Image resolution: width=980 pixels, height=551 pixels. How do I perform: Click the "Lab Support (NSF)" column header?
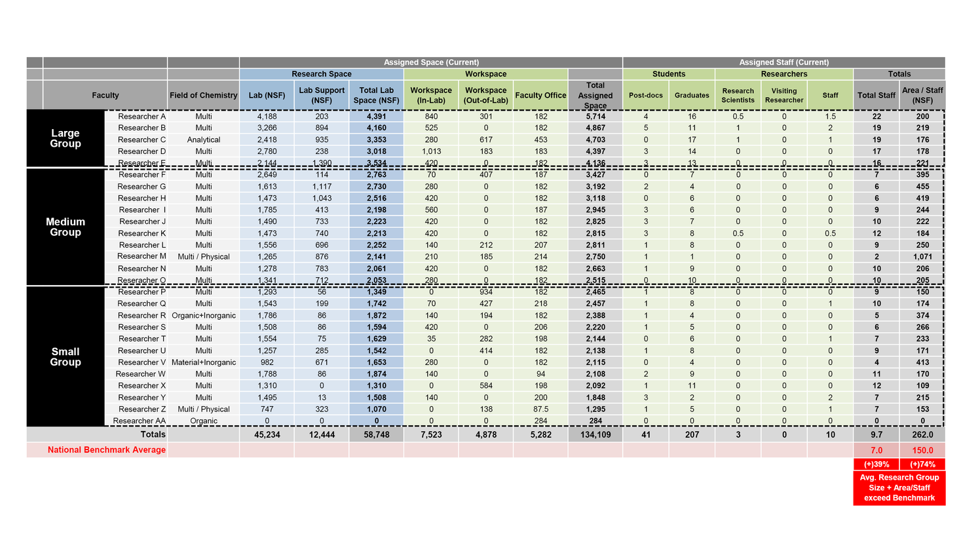pos(322,95)
